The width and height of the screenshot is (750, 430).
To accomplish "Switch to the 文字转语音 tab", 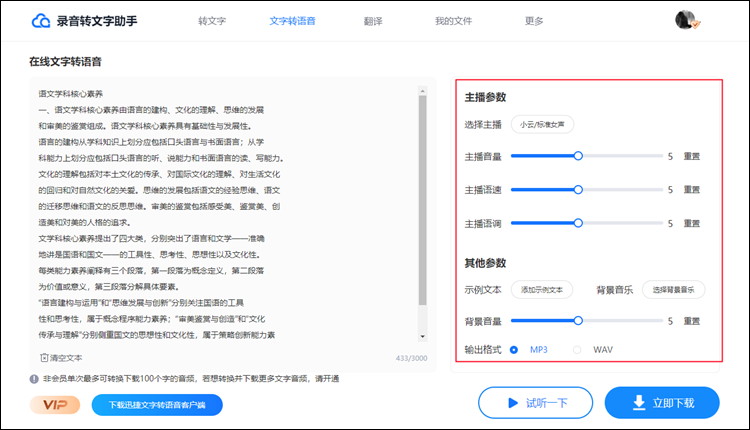I will pyautogui.click(x=292, y=21).
